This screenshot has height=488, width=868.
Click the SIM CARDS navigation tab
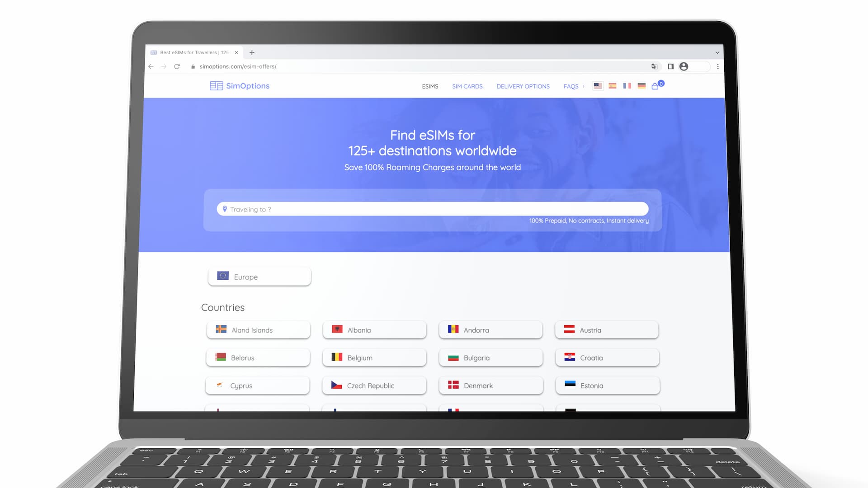tap(467, 86)
